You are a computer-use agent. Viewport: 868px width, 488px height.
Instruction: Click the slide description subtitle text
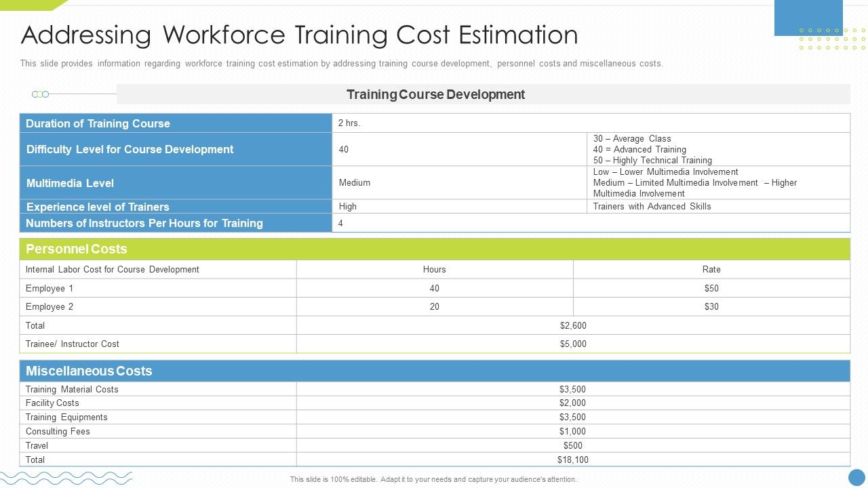tap(342, 64)
